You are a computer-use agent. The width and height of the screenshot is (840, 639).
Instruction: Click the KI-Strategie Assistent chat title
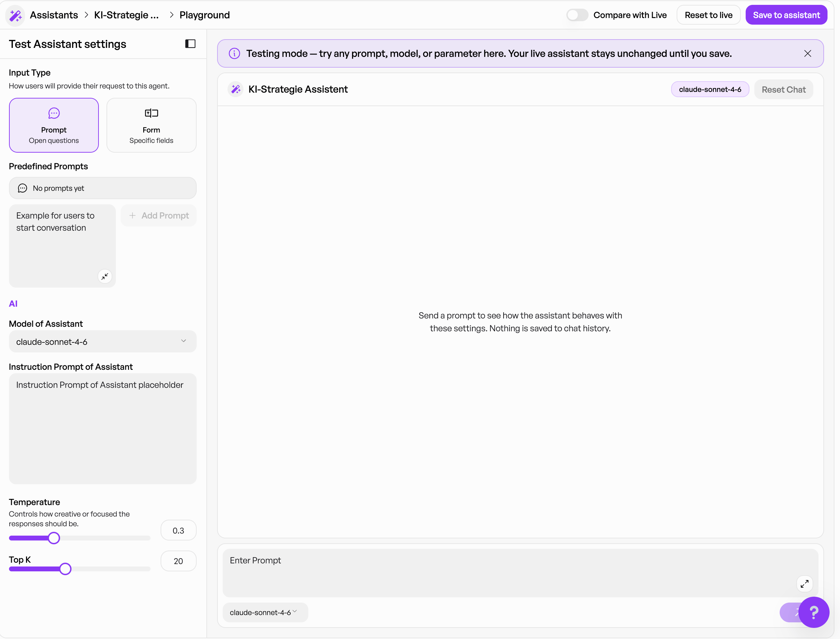[298, 90]
